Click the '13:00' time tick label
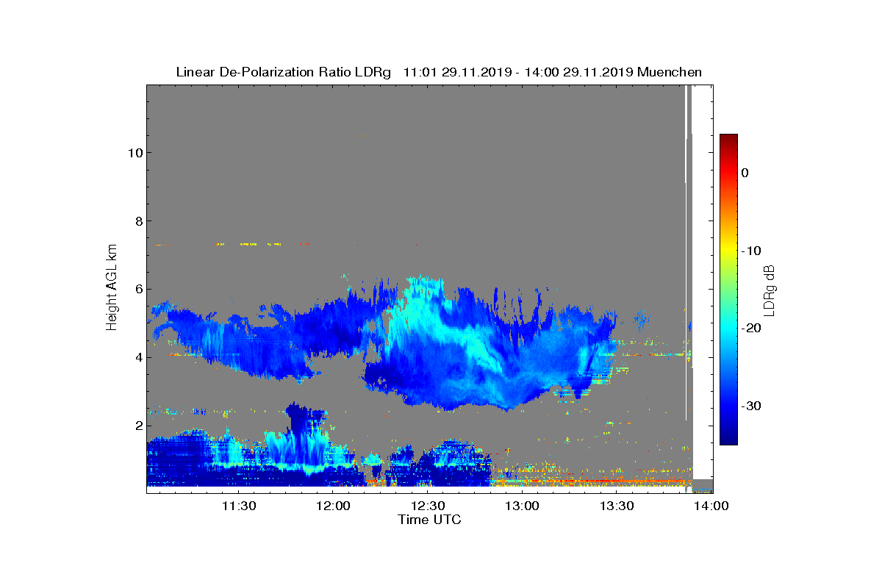The width and height of the screenshot is (882, 588). [523, 506]
